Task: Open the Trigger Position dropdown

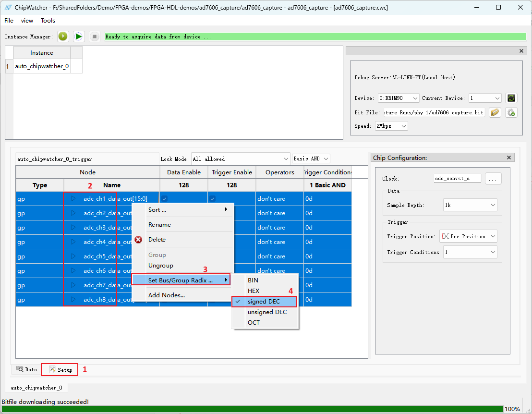Action: (x=469, y=236)
